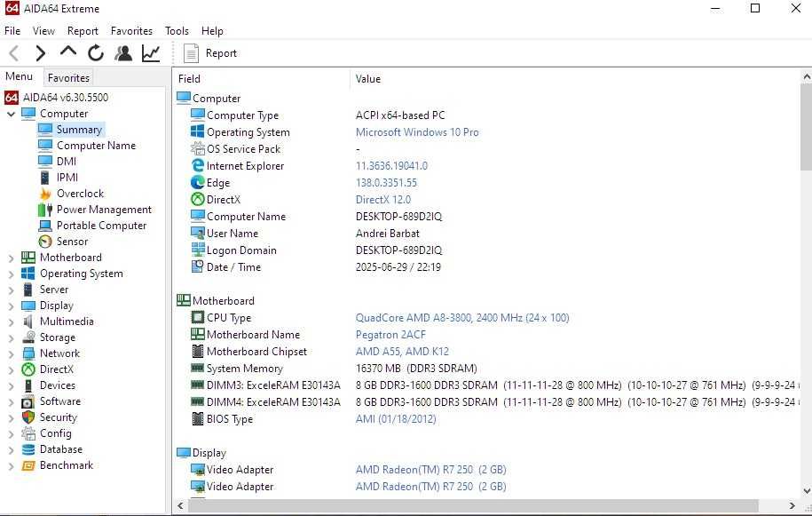Select the Config tree icon
The width and height of the screenshot is (812, 516).
(28, 433)
